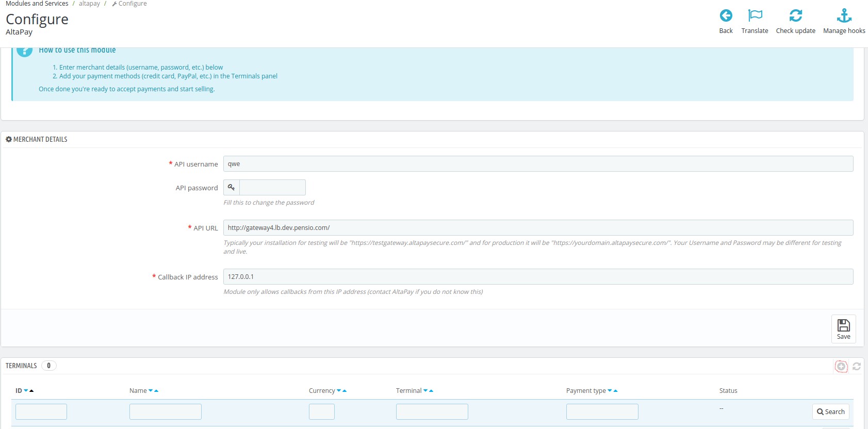
Task: Click the Search button in Terminals
Action: [831, 411]
